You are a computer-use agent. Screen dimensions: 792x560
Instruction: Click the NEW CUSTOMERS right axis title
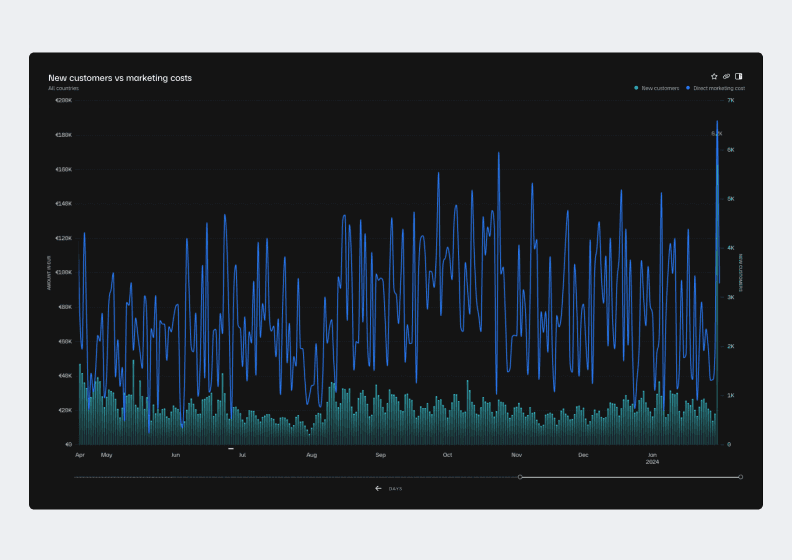pos(740,273)
